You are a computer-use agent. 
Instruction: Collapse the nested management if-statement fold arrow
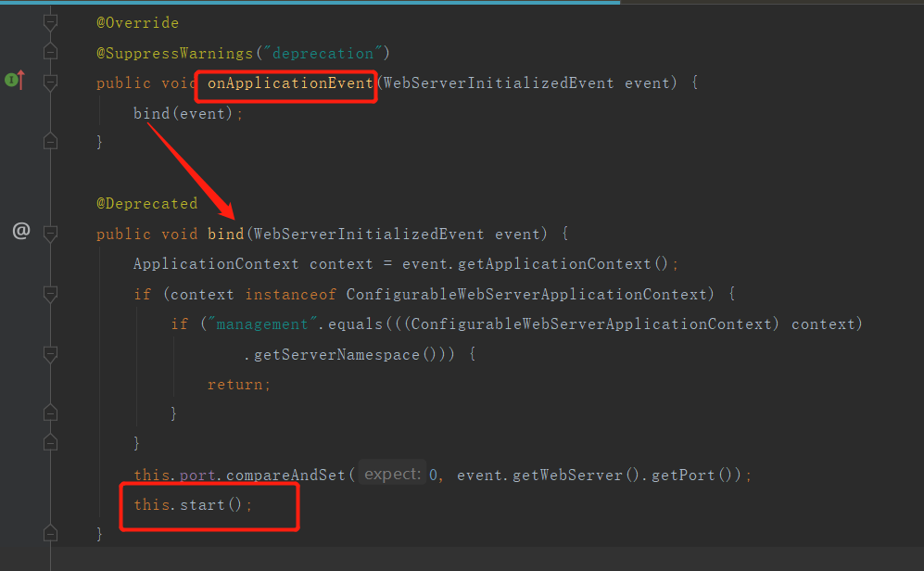(50, 354)
